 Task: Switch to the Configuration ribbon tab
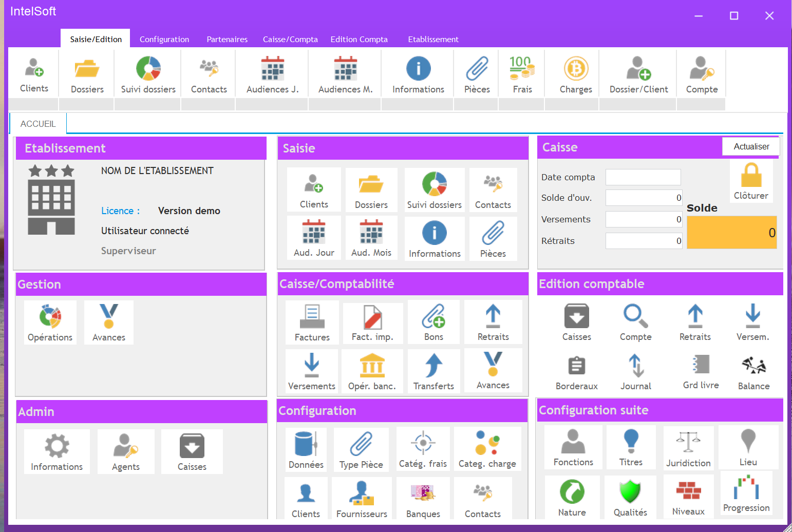[x=164, y=40]
